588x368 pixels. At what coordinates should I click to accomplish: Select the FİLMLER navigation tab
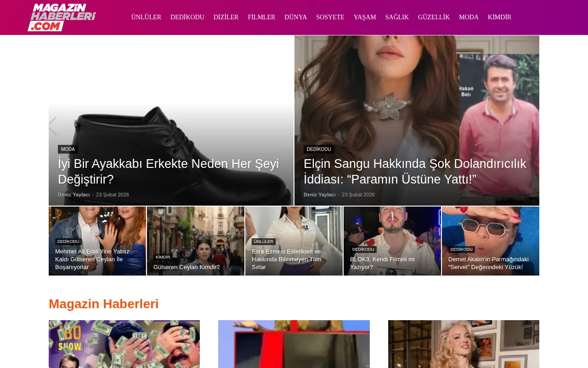[x=261, y=17]
